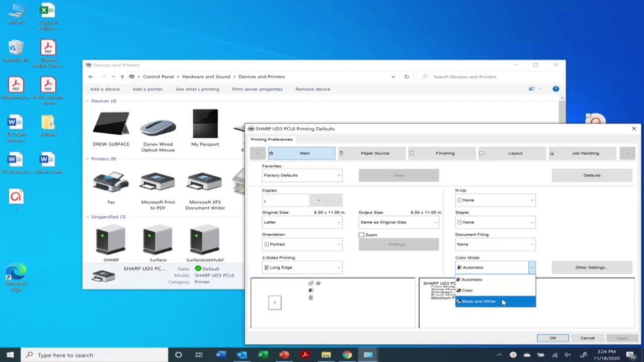The width and height of the screenshot is (644, 362).
Task: Select Microsoft XPS Document Writer printer
Action: pyautogui.click(x=205, y=190)
